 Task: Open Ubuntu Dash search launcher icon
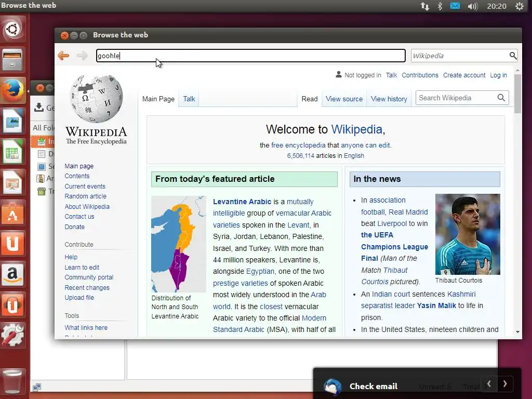pyautogui.click(x=12, y=29)
